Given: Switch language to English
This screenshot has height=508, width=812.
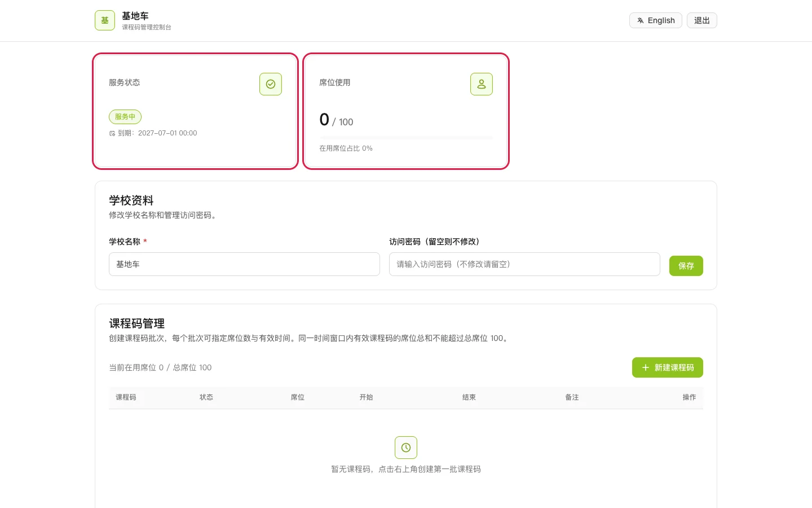Looking at the screenshot, I should tap(656, 20).
